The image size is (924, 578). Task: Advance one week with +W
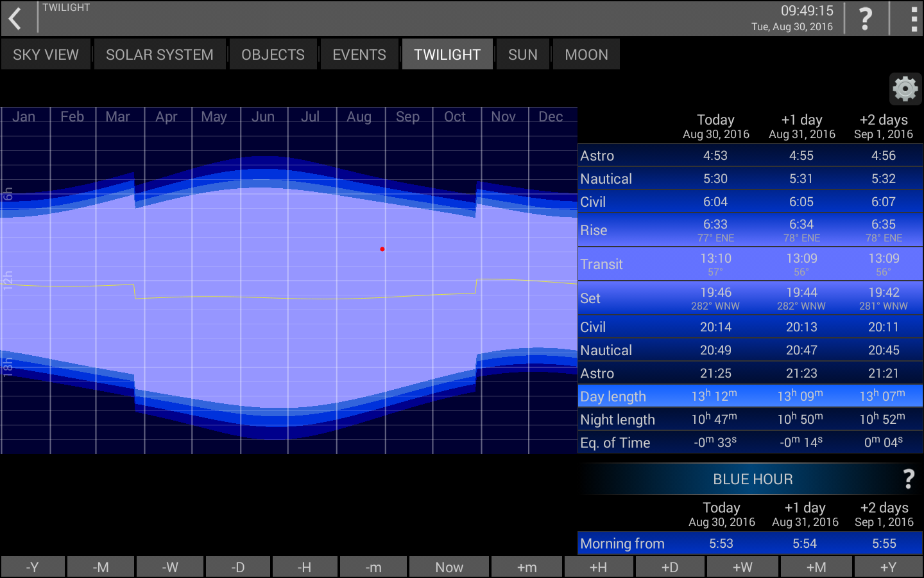pos(742,567)
